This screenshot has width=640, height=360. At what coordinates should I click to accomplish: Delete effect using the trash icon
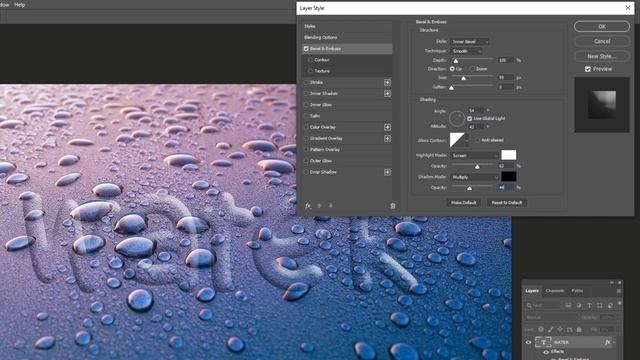393,206
